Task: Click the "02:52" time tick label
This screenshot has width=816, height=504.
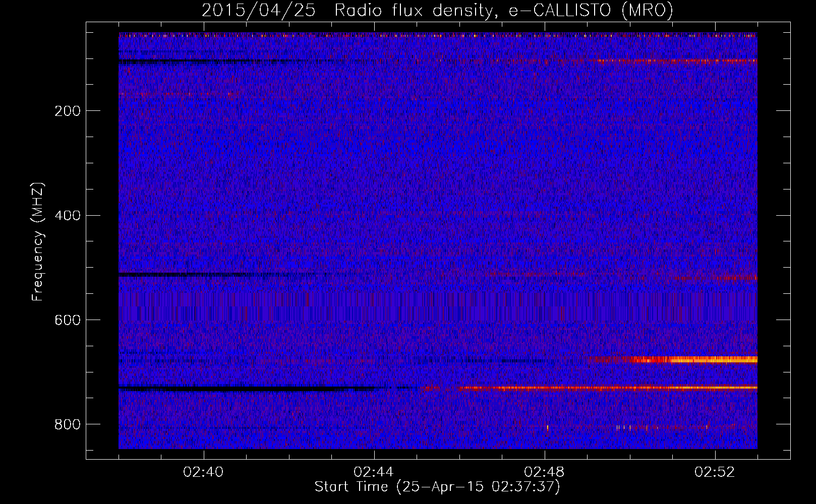Action: pos(715,472)
